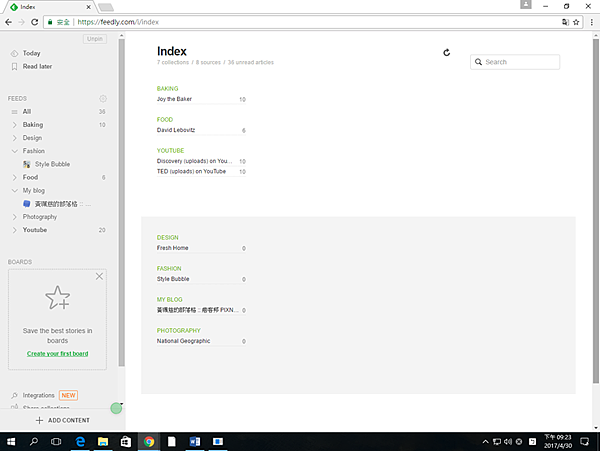
Task: Open Discovery (uploads) source row
Action: (201, 161)
